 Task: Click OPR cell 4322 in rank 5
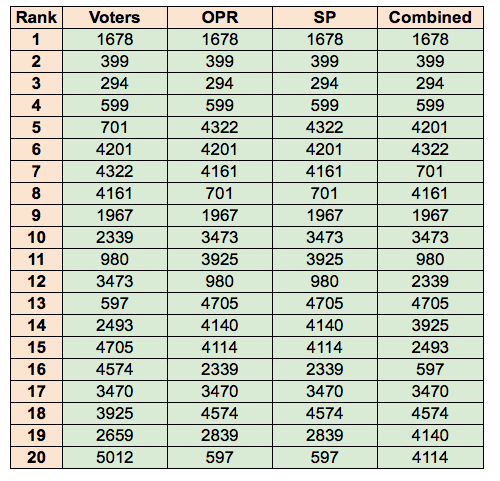click(x=220, y=127)
